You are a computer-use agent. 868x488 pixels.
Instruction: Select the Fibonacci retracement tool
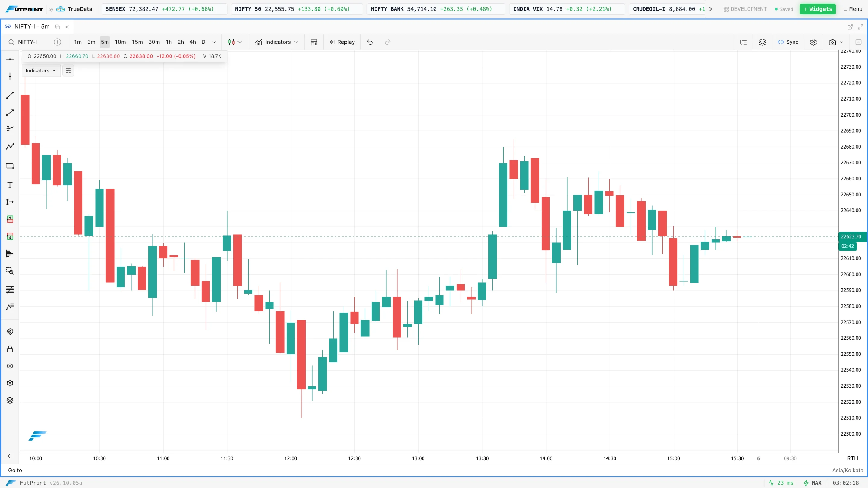point(10,289)
